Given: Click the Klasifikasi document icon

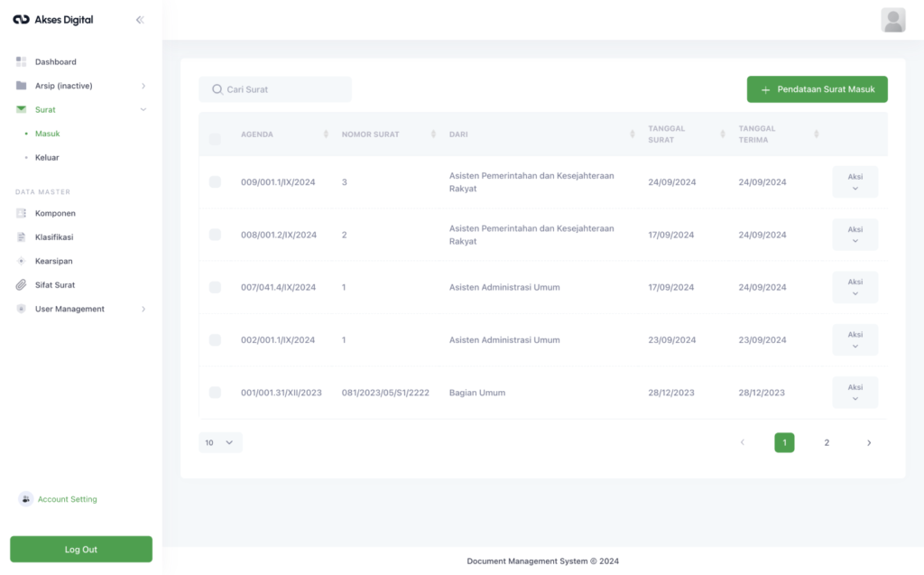Looking at the screenshot, I should tap(22, 237).
